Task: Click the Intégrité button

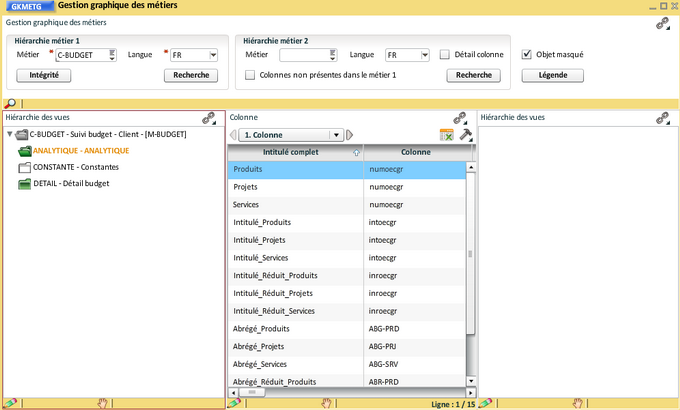Action: pyautogui.click(x=44, y=75)
